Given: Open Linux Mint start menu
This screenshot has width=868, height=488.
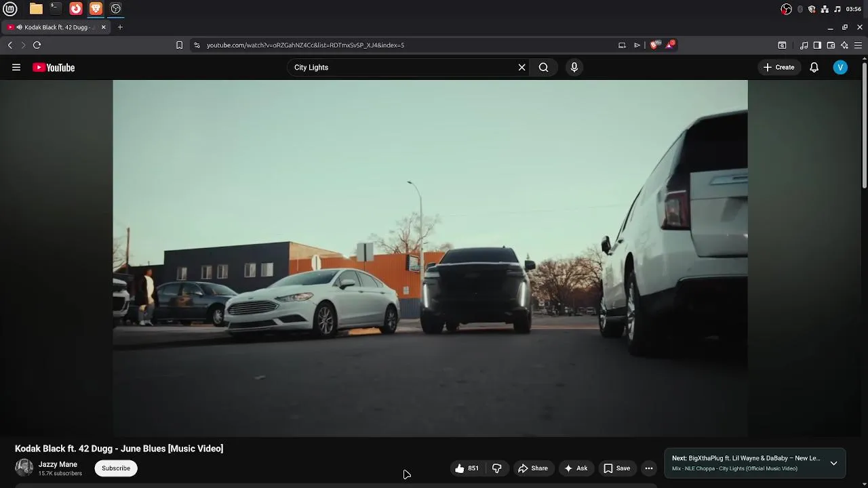Looking at the screenshot, I should coord(10,9).
